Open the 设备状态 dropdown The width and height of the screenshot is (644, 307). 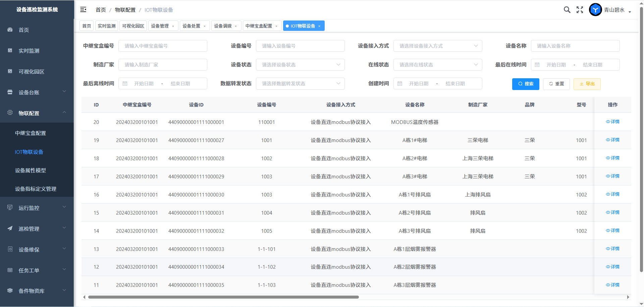300,65
